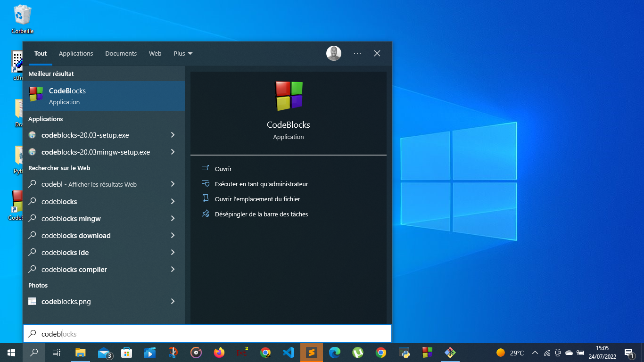Expand arrow for codebl web results row
644x362 pixels.
click(x=173, y=184)
